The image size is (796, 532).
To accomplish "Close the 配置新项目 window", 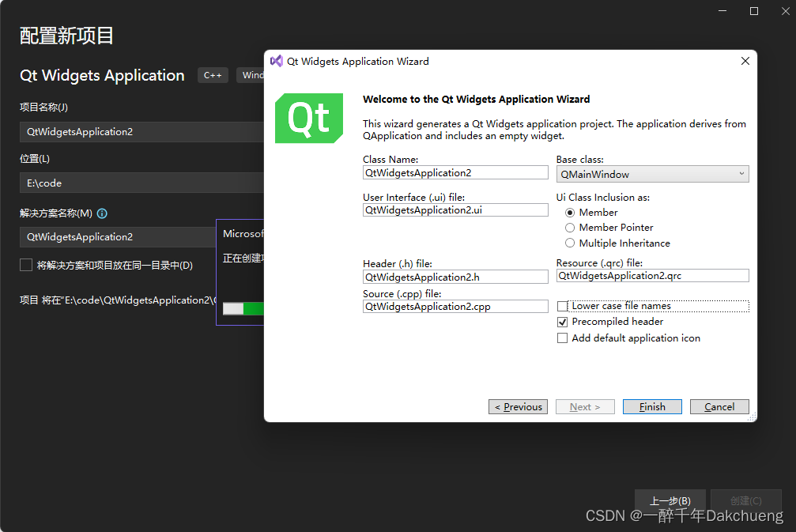I will tap(785, 11).
